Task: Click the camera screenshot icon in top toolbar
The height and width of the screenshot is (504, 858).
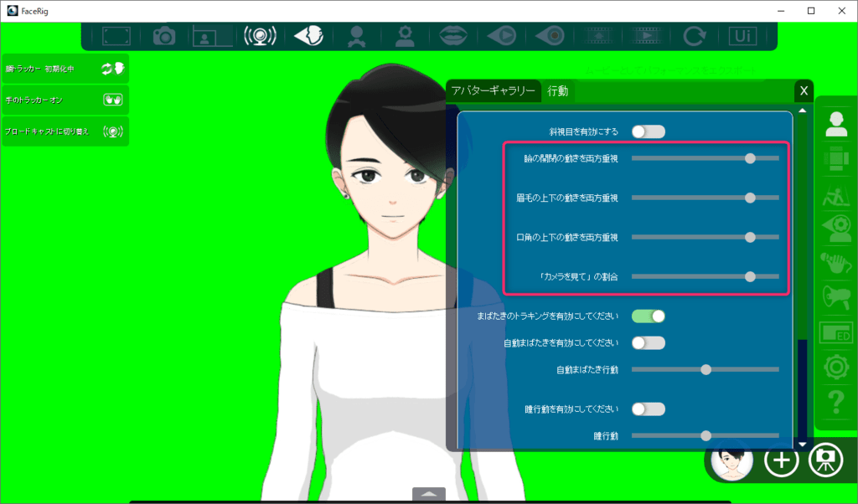Action: [163, 36]
